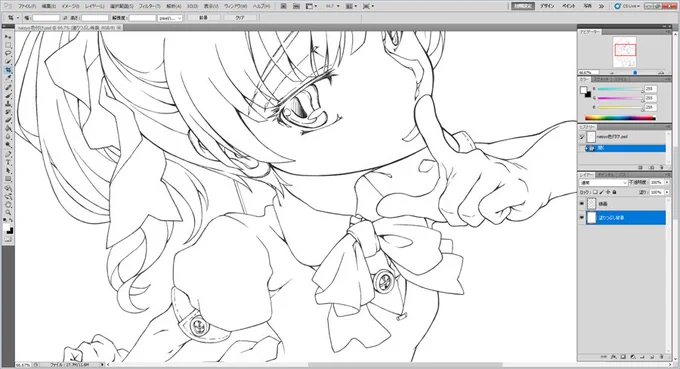Select the Eyedropper tool

click(x=8, y=78)
